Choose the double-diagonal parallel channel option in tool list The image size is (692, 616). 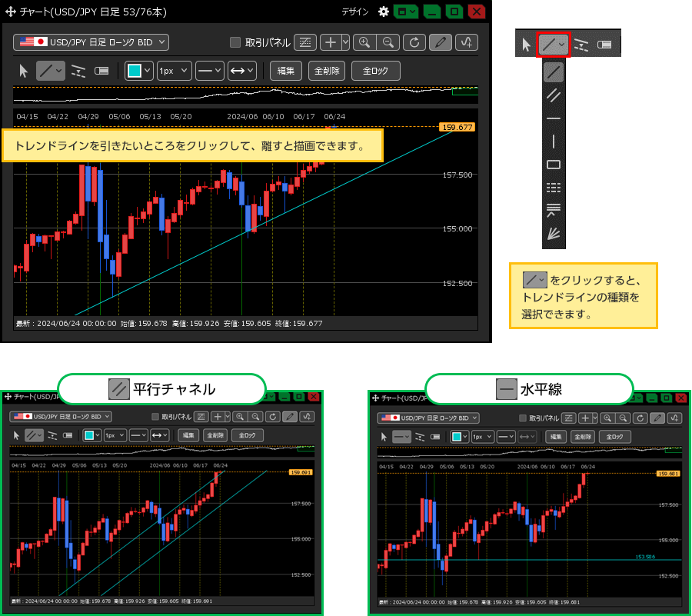click(x=554, y=95)
